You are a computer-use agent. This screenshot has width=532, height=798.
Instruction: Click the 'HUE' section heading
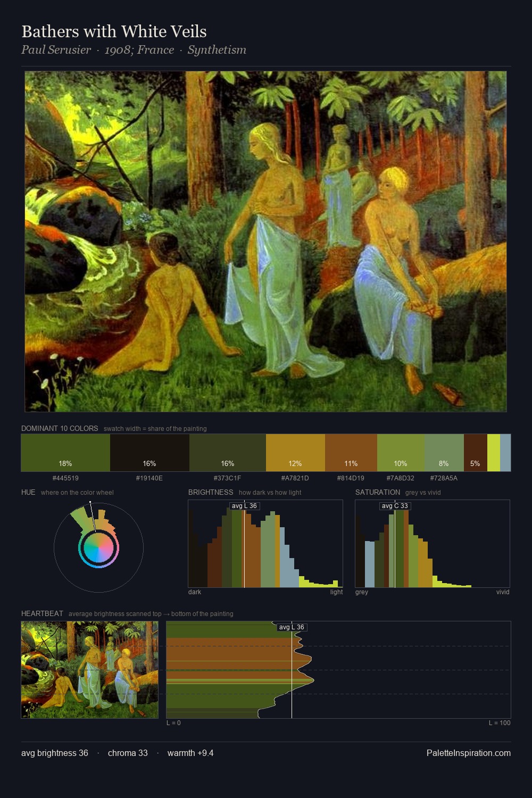coord(28,492)
